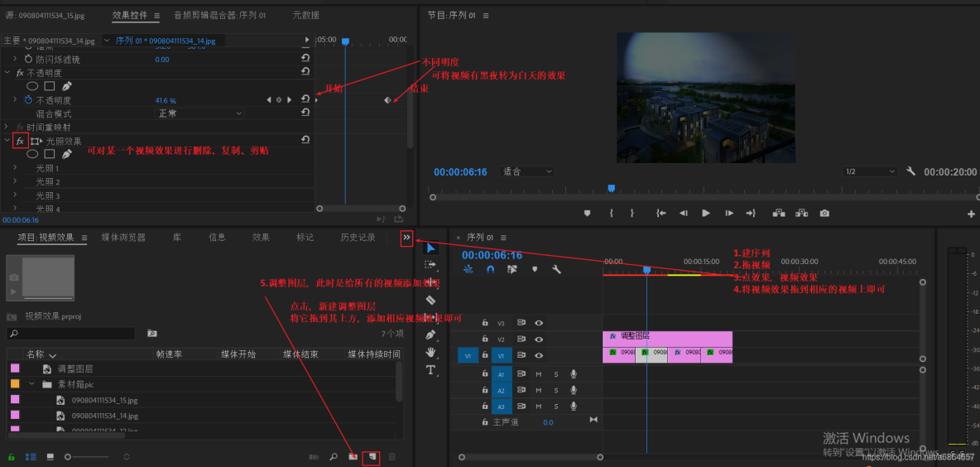Click 不透明度 value 41.6 %

click(x=166, y=100)
